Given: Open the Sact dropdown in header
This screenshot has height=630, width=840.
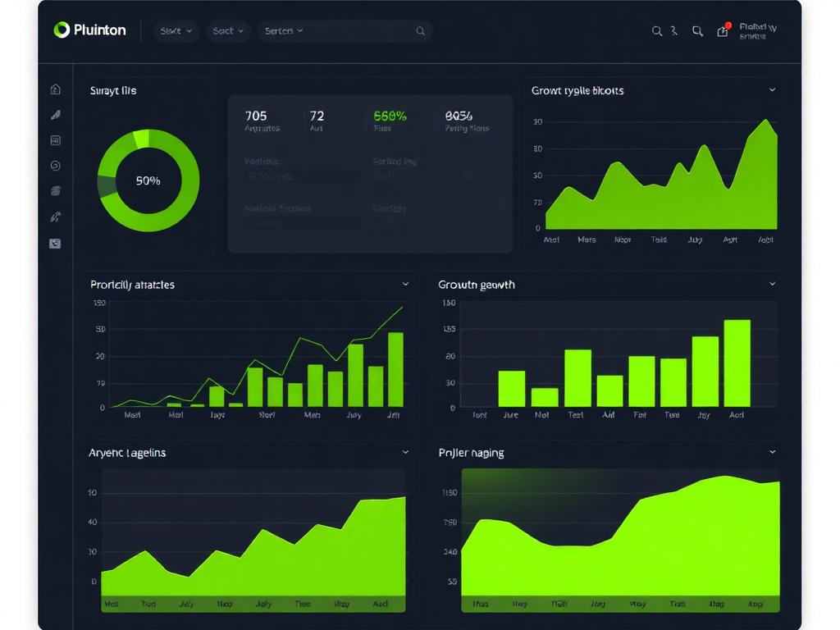Looking at the screenshot, I should click(x=228, y=31).
